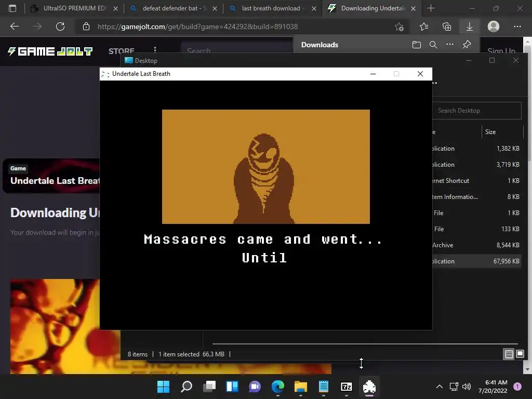Click the Game Jolt logo
This screenshot has height=399, width=532.
coord(50,51)
